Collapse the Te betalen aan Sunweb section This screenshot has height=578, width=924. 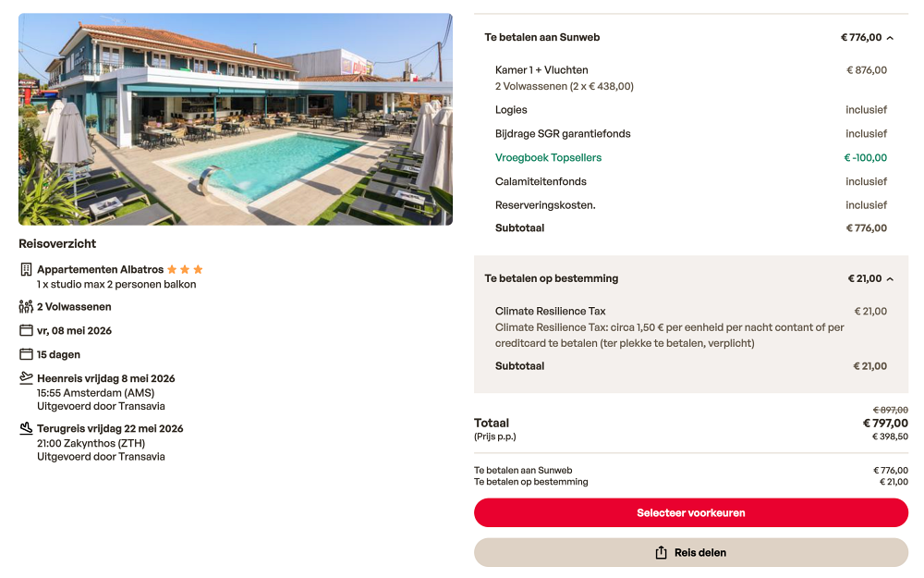click(890, 38)
